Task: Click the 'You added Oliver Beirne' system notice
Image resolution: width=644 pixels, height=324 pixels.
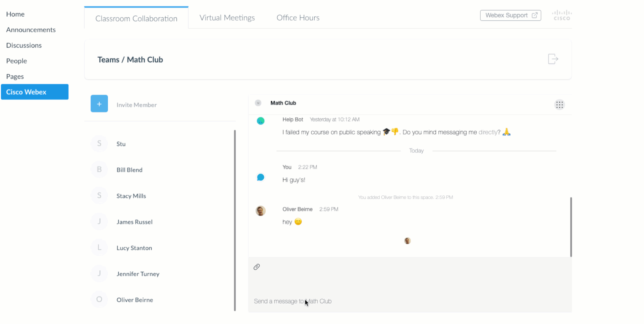Action: pyautogui.click(x=406, y=197)
